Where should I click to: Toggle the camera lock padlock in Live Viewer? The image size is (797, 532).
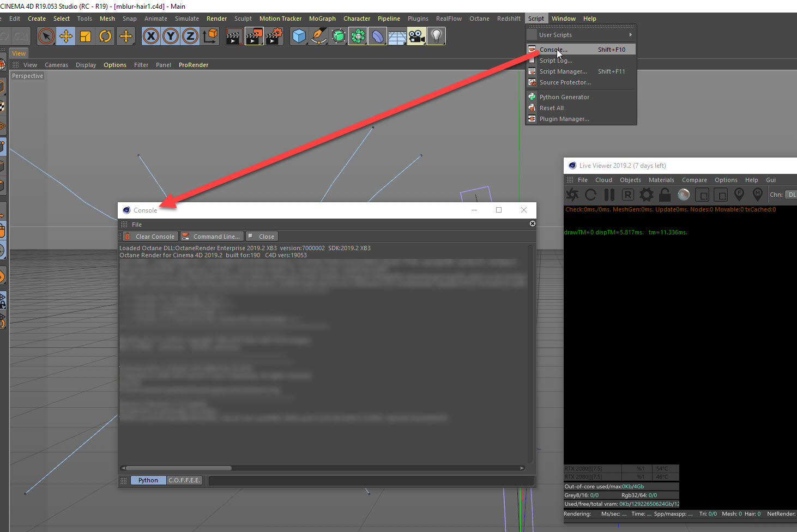pyautogui.click(x=665, y=195)
